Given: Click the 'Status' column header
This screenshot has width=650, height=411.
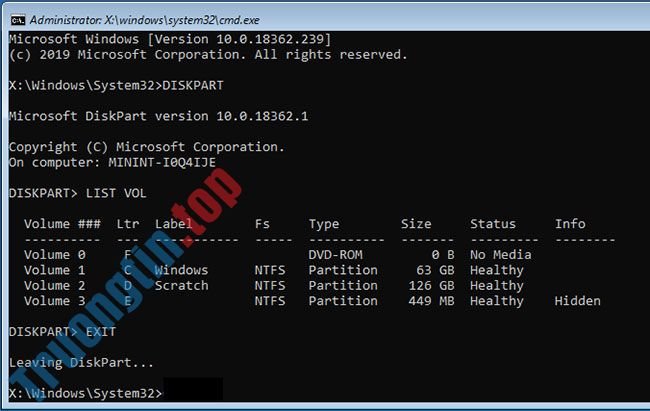Looking at the screenshot, I should 493,224.
